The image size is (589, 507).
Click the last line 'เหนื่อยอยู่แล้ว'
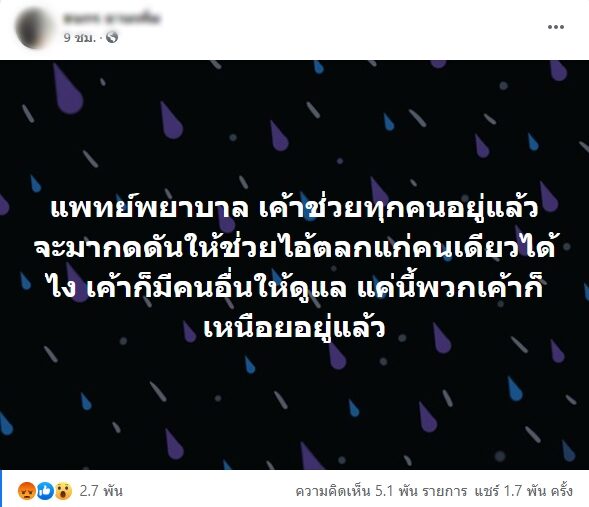294,328
